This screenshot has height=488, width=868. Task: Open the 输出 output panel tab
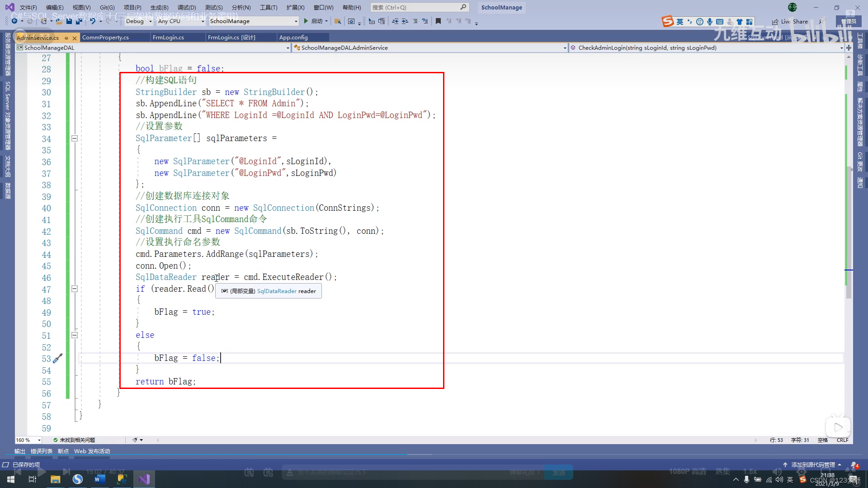(x=20, y=451)
